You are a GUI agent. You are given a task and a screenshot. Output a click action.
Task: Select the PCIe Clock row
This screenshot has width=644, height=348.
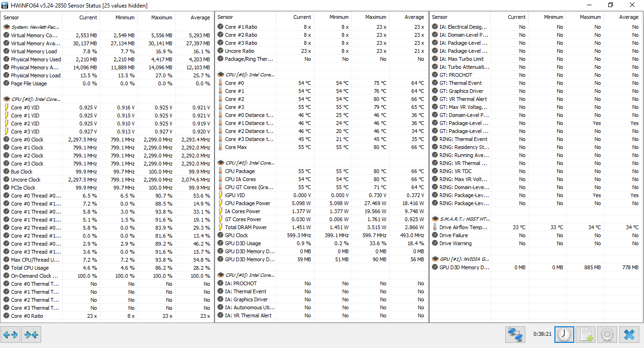pos(107,188)
